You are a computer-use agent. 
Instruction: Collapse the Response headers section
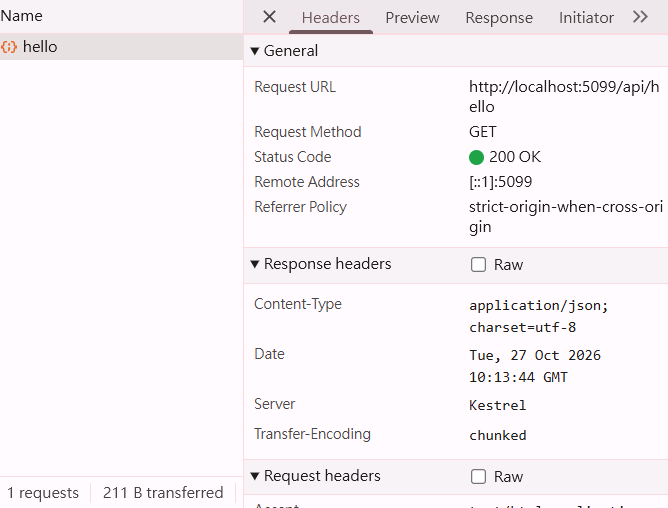pos(255,264)
